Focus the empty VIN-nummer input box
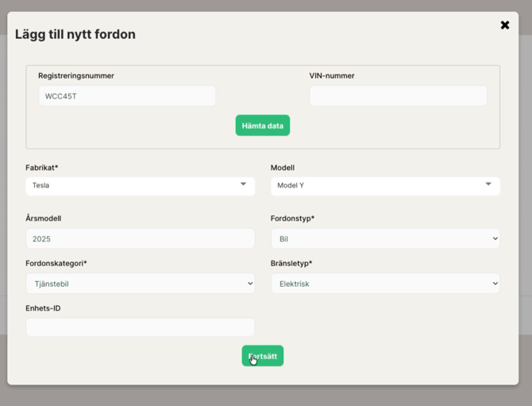The width and height of the screenshot is (532, 406). pos(398,96)
